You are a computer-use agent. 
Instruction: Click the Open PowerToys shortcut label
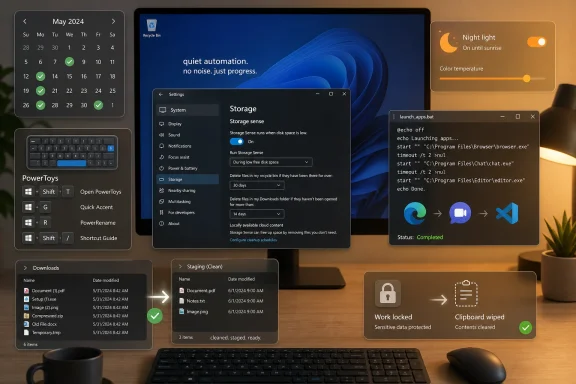(101, 192)
